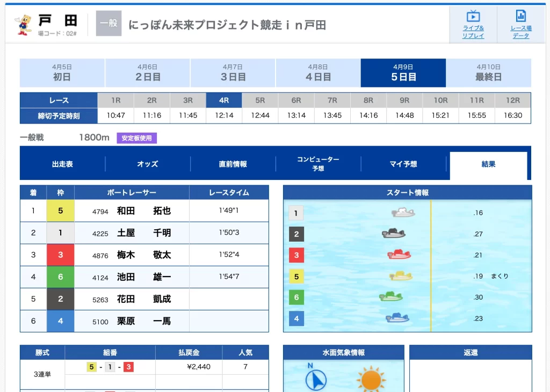Open the コンピューター予想 tab

click(318, 164)
